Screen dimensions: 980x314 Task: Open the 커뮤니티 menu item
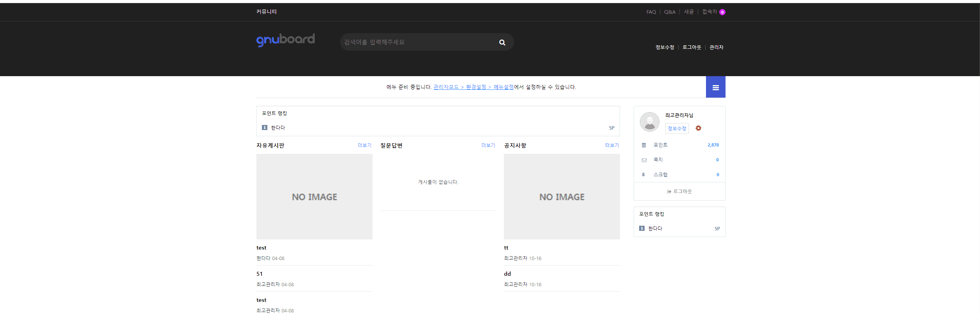click(x=266, y=12)
